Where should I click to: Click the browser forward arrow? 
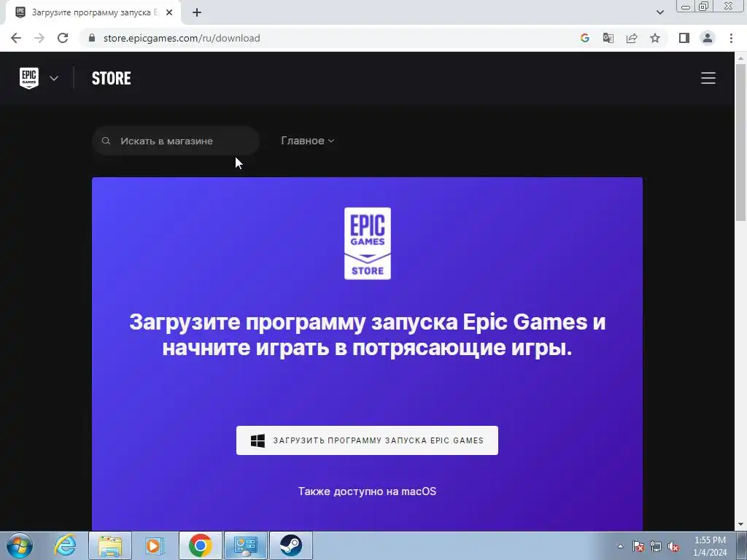pos(39,38)
